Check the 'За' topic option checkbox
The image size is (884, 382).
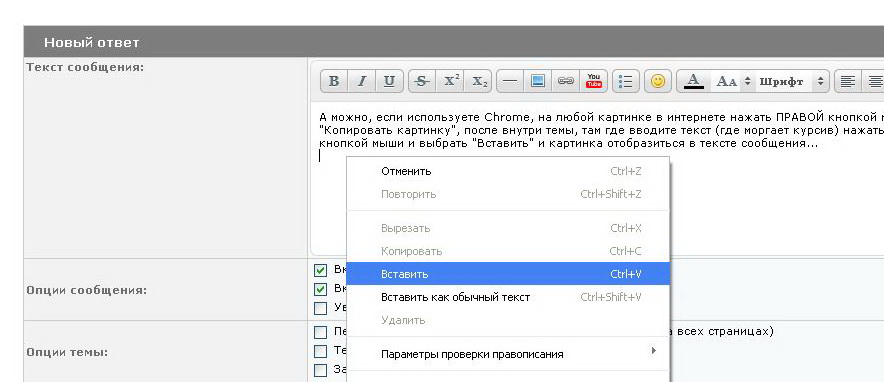[320, 370]
